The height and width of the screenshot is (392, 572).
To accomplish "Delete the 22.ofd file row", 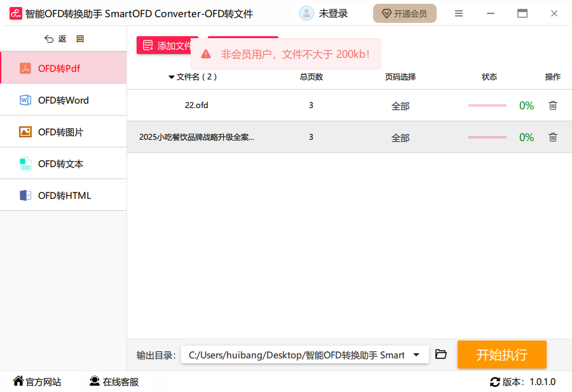I will [x=552, y=105].
